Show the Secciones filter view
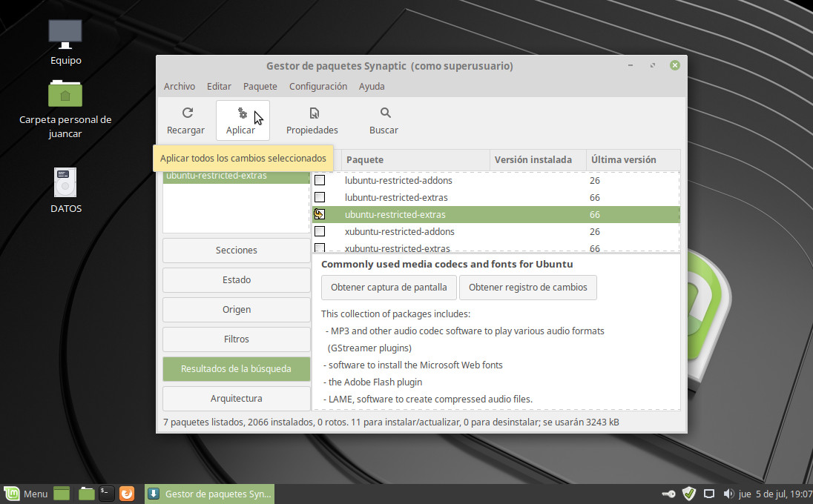 (236, 251)
